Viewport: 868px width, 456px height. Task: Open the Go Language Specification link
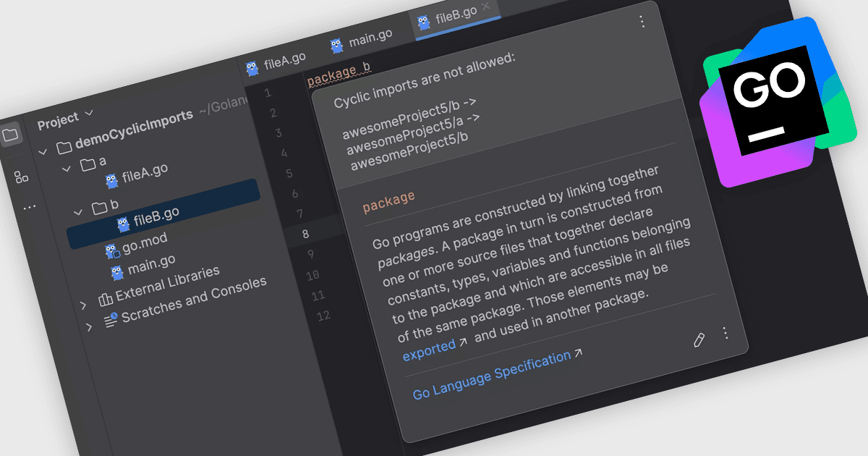(x=492, y=376)
